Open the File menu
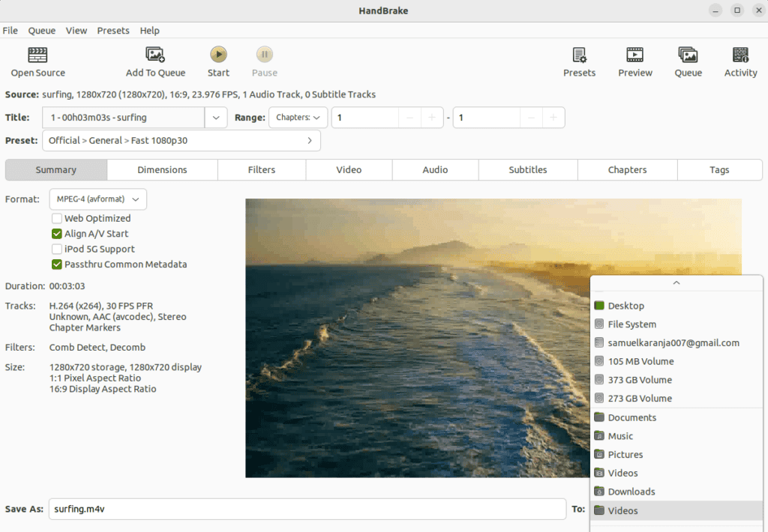768x532 pixels. click(10, 30)
